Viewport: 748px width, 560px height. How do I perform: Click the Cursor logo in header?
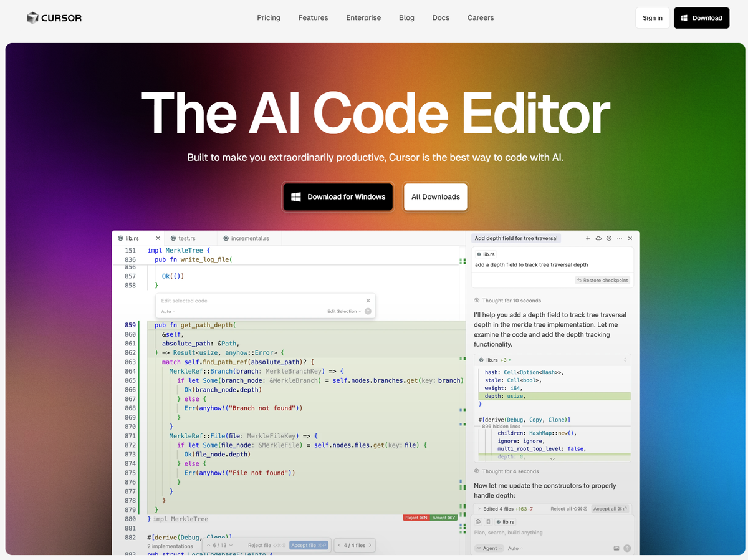54,18
